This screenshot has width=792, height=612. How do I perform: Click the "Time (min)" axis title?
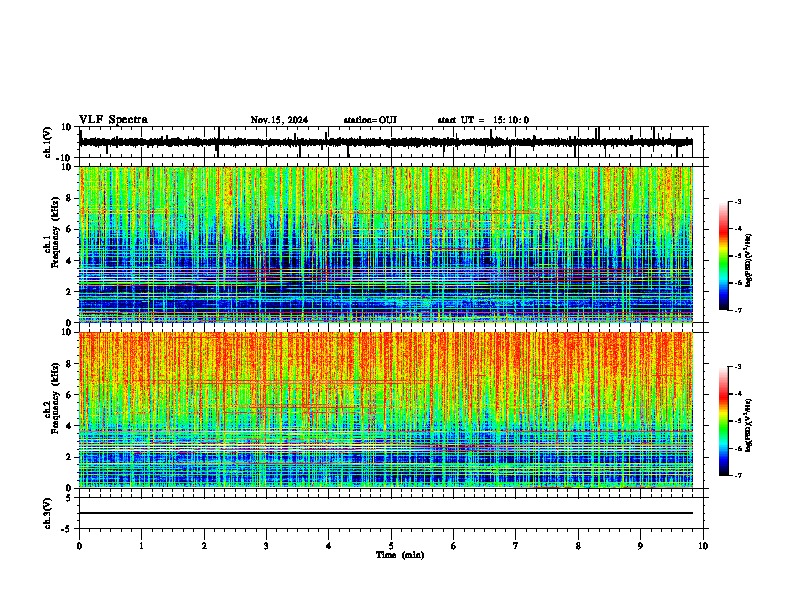tap(400, 555)
